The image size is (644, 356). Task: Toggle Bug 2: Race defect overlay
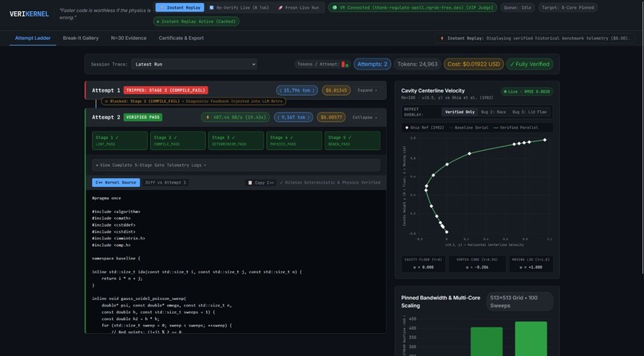[x=494, y=112]
